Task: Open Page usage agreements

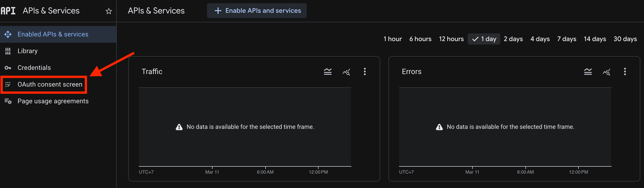Action: (x=58, y=101)
